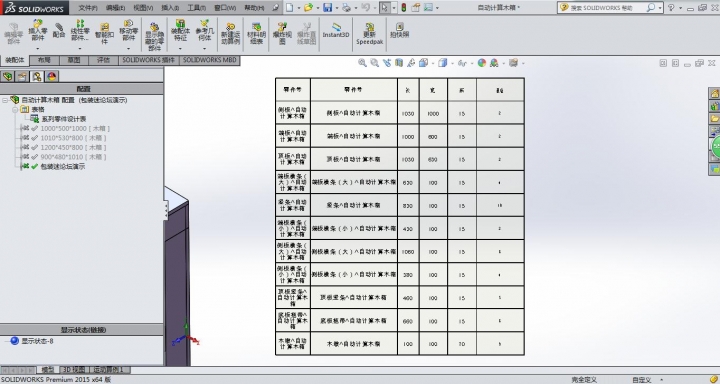Select display state 显示状态-8
The height and width of the screenshot is (384, 720).
pyautogui.click(x=37, y=341)
